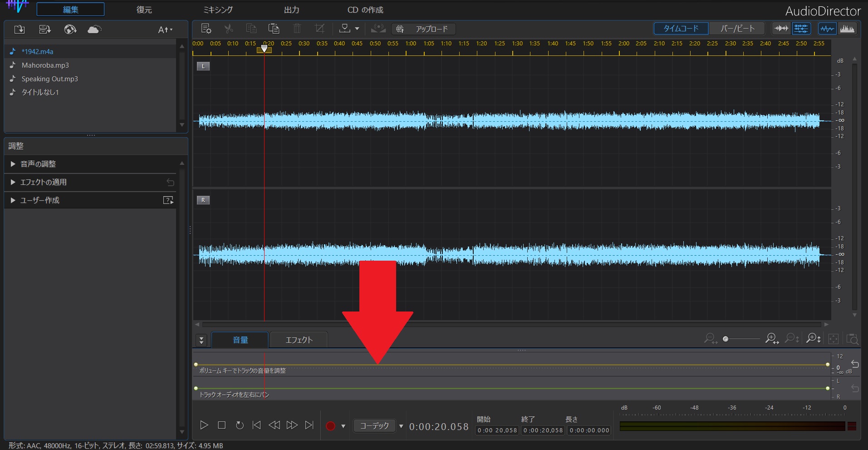
Task: Select the Cut tool in the toolbar
Action: point(229,29)
